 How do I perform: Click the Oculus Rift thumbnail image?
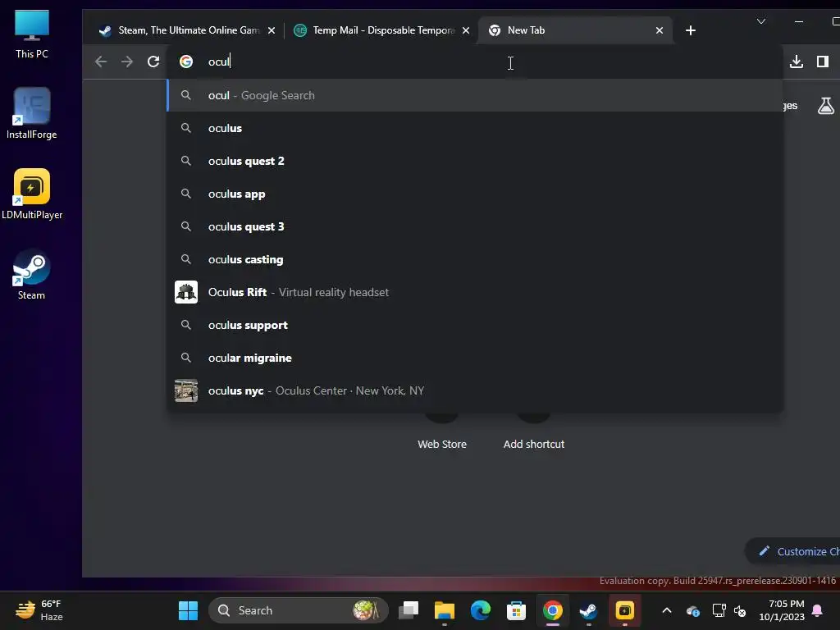click(186, 292)
